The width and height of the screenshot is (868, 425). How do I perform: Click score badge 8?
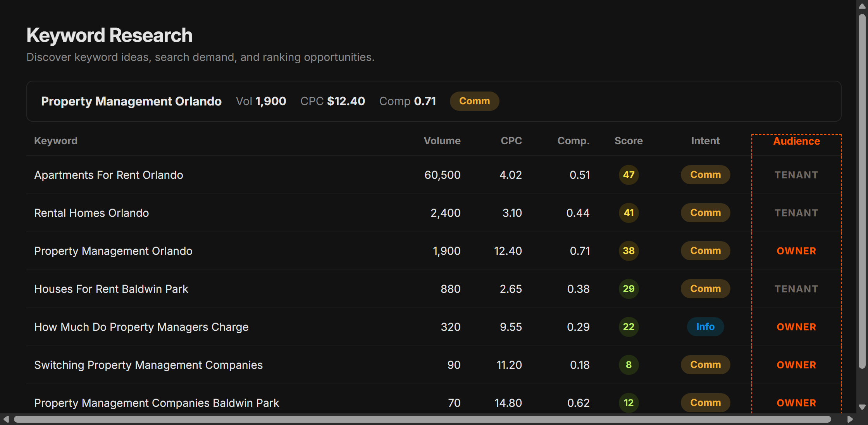pyautogui.click(x=629, y=365)
